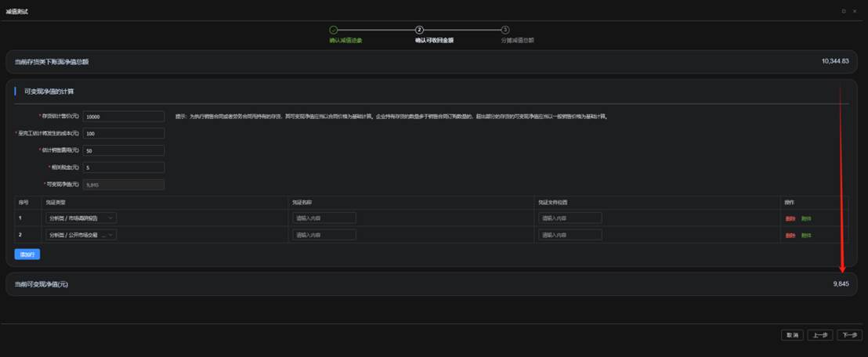This screenshot has width=868, height=357.
Task: Click the step 3 circle icon
Action: coord(505,30)
